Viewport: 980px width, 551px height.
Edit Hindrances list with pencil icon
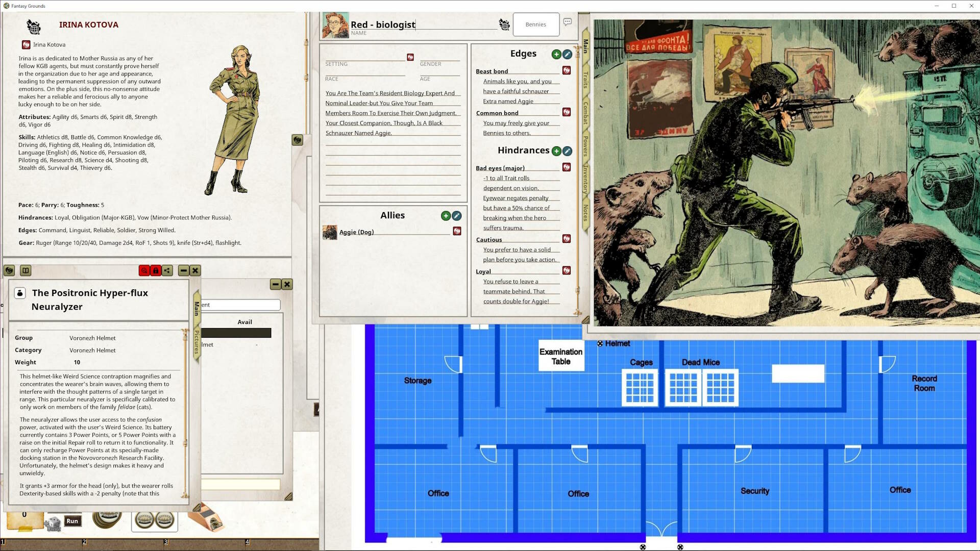(567, 151)
